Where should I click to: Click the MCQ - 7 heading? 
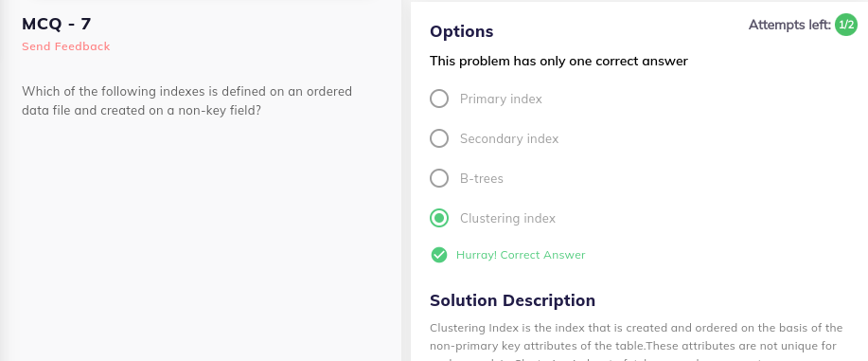click(x=57, y=24)
